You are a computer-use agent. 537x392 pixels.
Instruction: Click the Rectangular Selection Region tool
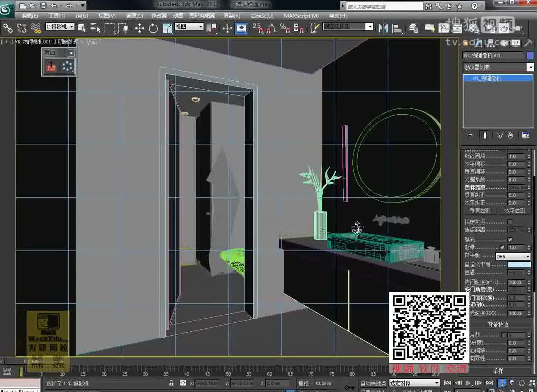click(109, 28)
